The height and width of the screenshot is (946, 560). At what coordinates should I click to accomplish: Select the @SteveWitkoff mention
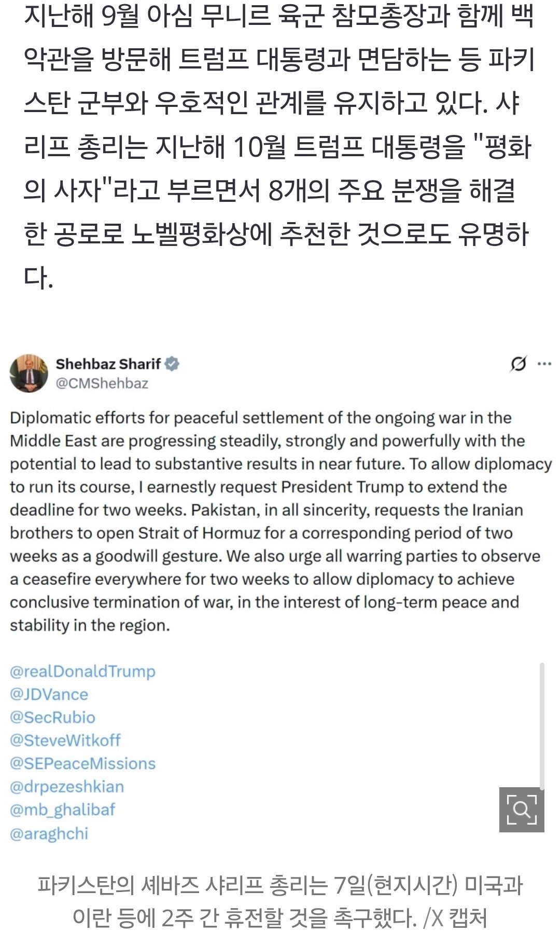click(65, 741)
